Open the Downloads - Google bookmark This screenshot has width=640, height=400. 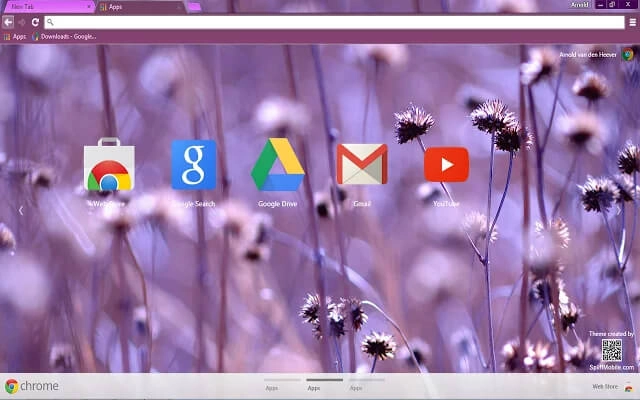tap(64, 37)
